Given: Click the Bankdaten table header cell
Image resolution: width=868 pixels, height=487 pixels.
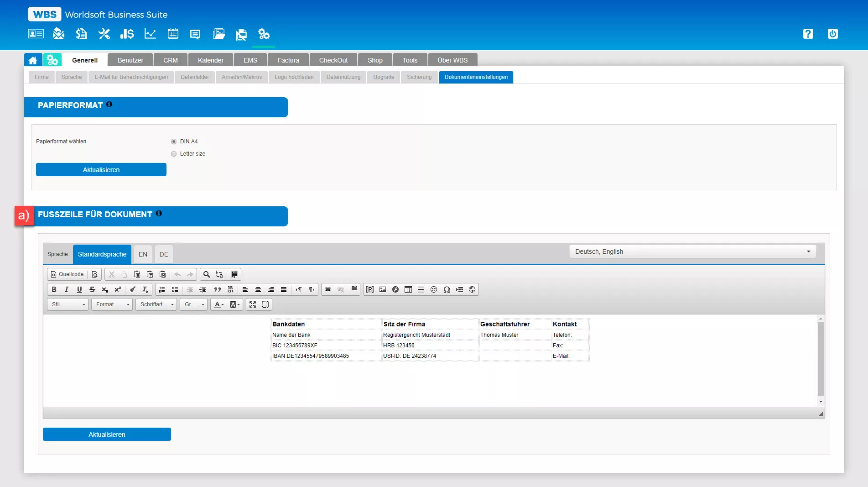Looking at the screenshot, I should pos(326,324).
